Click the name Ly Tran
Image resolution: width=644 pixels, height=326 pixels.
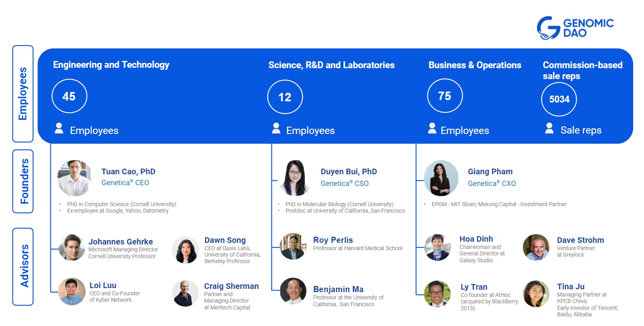pyautogui.click(x=474, y=287)
